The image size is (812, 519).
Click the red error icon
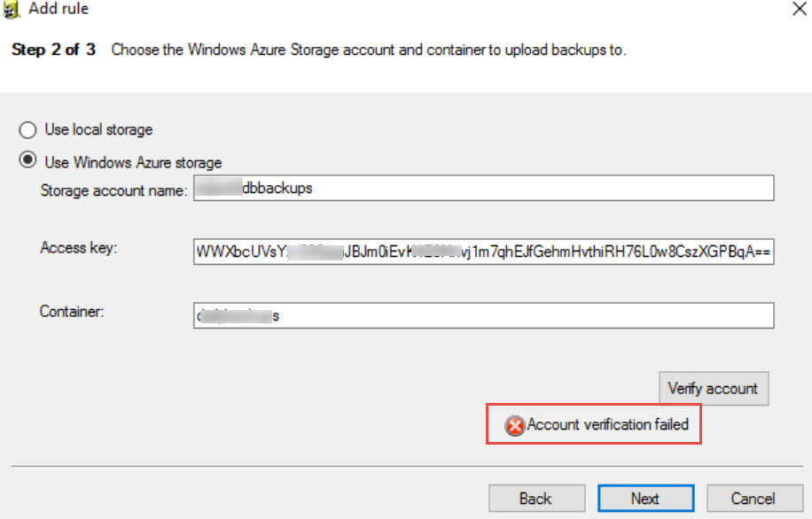coord(515,425)
